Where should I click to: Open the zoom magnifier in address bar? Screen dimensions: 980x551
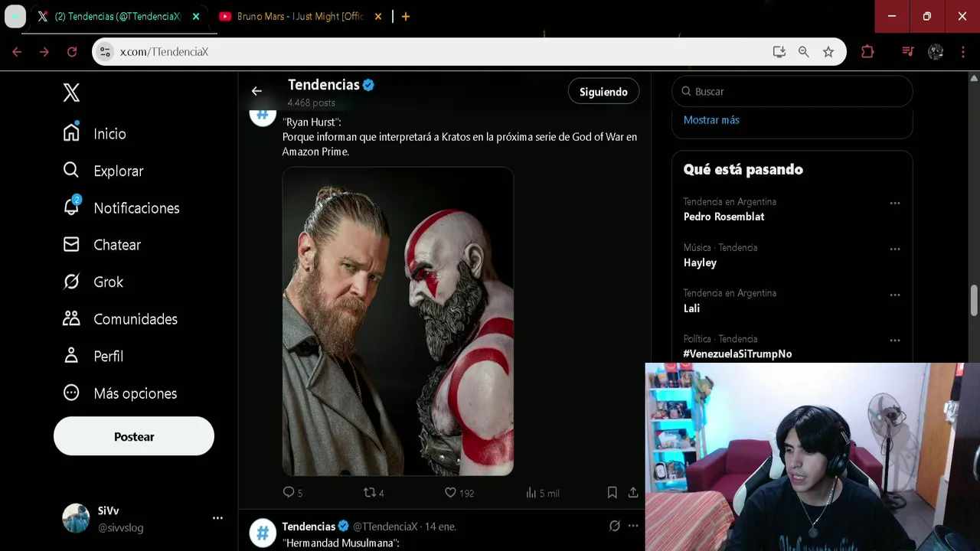(x=804, y=51)
